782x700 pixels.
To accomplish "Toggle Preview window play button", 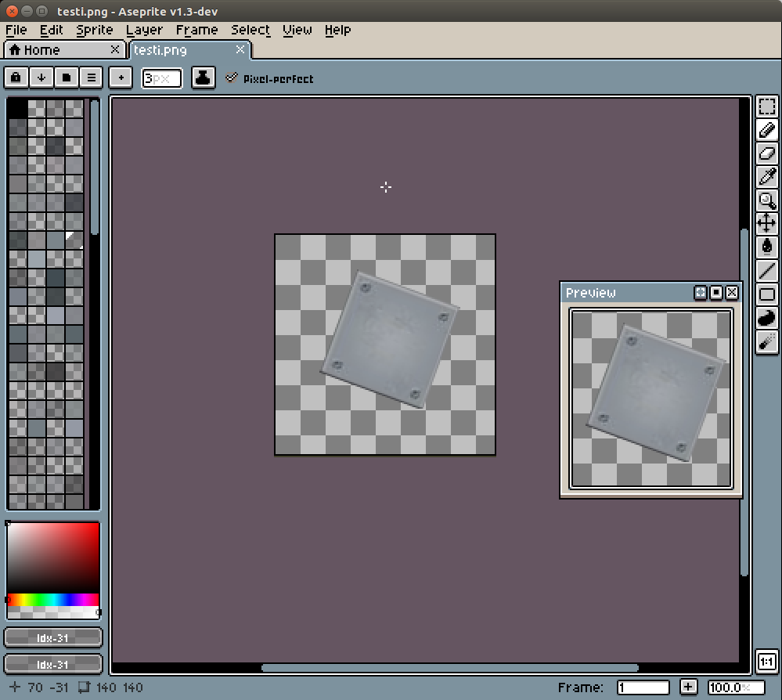I will tap(715, 293).
